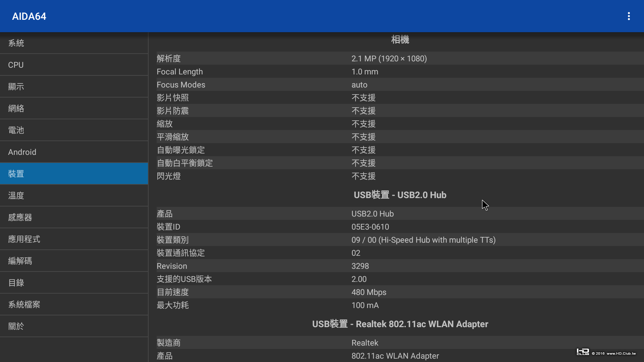
Task: Select the 解析度 row label
Action: (x=169, y=58)
